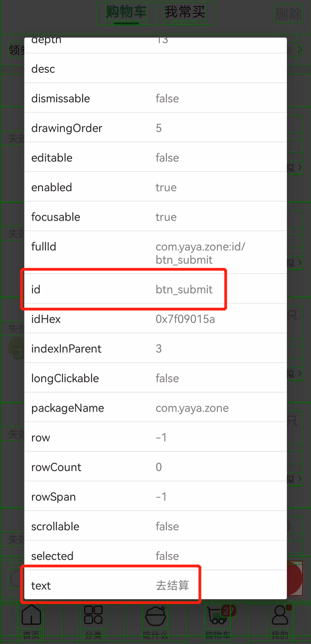Tap the 删除 delete button
The width and height of the screenshot is (311, 644).
[x=288, y=14]
